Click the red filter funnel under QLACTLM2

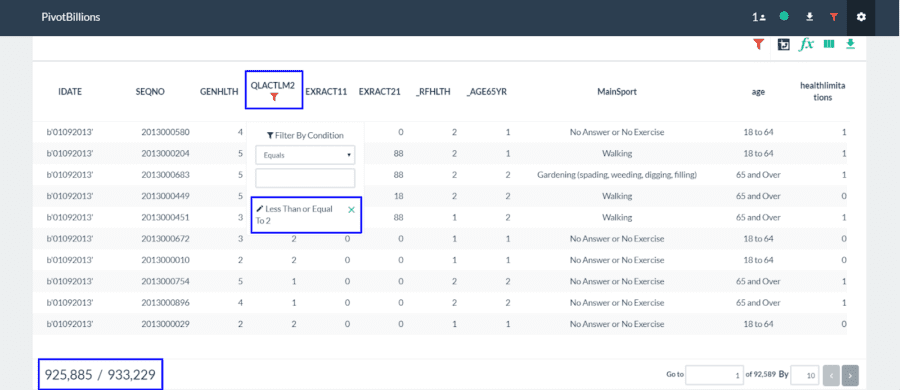(x=274, y=97)
